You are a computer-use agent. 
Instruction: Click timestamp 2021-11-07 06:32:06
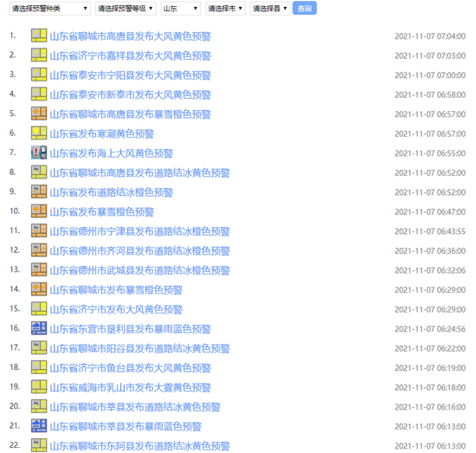click(430, 270)
